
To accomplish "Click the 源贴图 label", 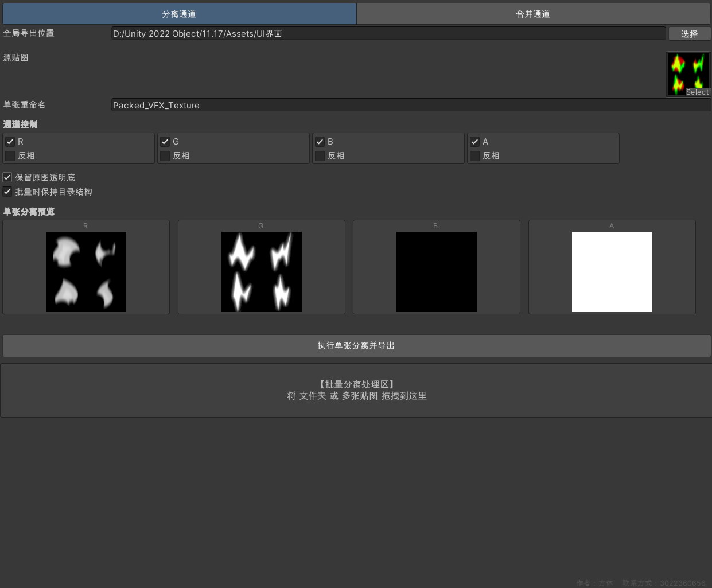I will [16, 58].
